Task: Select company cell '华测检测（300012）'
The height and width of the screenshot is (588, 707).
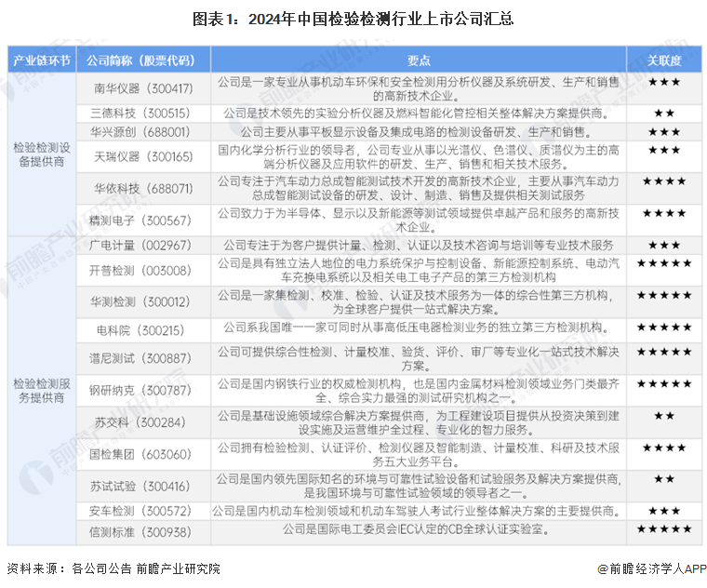Action: click(x=143, y=301)
